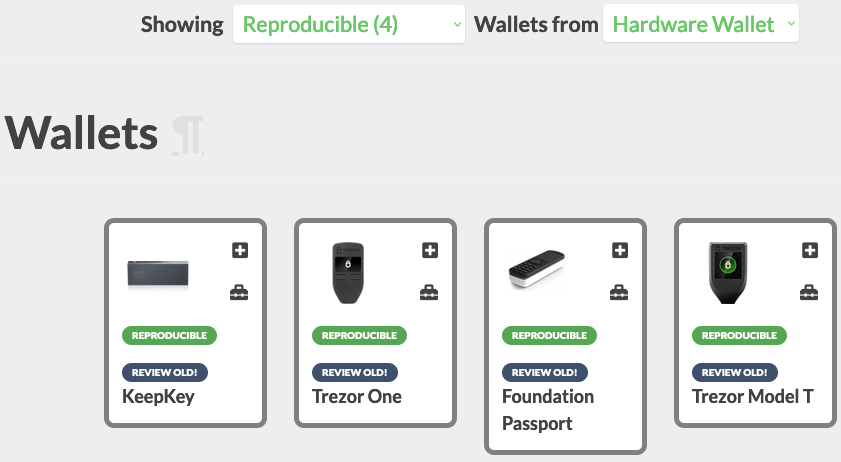
Task: Click the plus icon on Trezor One card
Action: [x=430, y=250]
